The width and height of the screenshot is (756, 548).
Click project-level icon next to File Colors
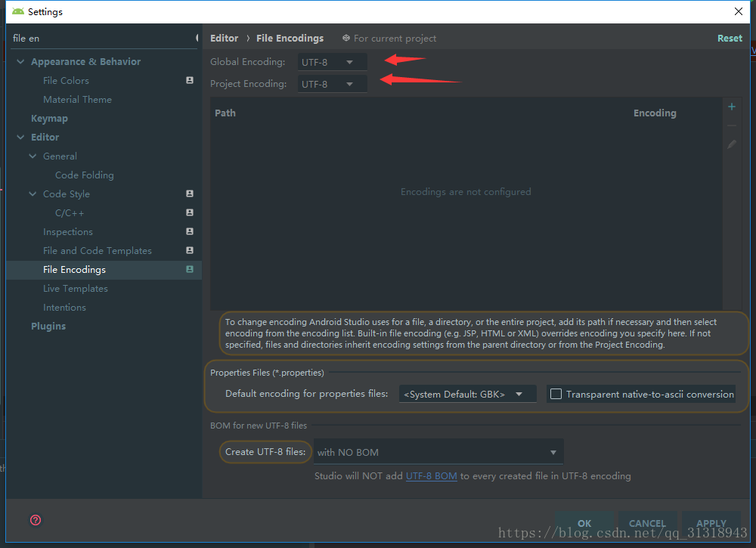pyautogui.click(x=190, y=80)
